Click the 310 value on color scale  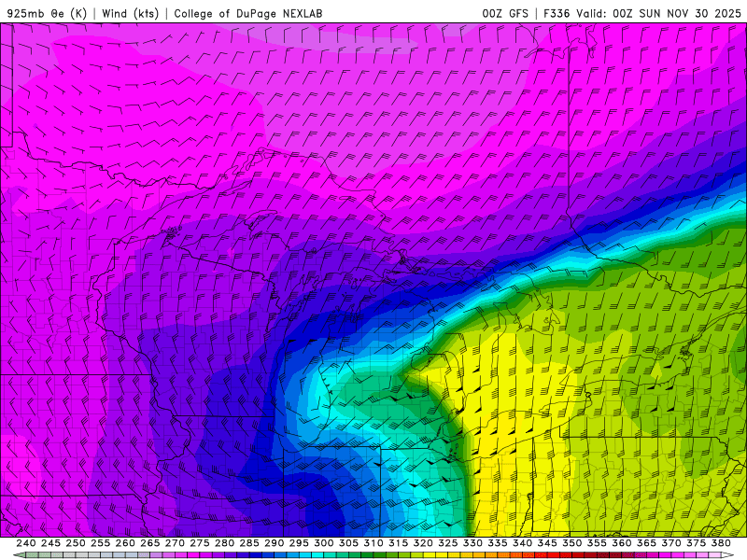[x=373, y=543]
